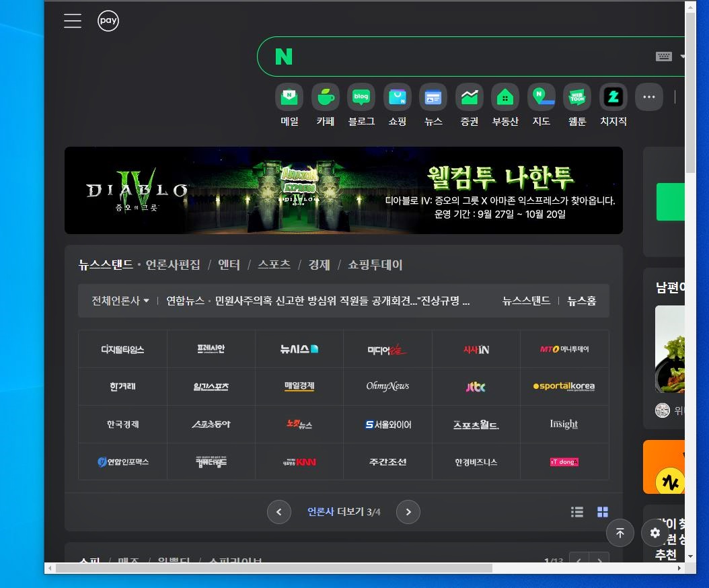The image size is (709, 588).
Task: Open 치지직 shortcut icon
Action: 613,97
